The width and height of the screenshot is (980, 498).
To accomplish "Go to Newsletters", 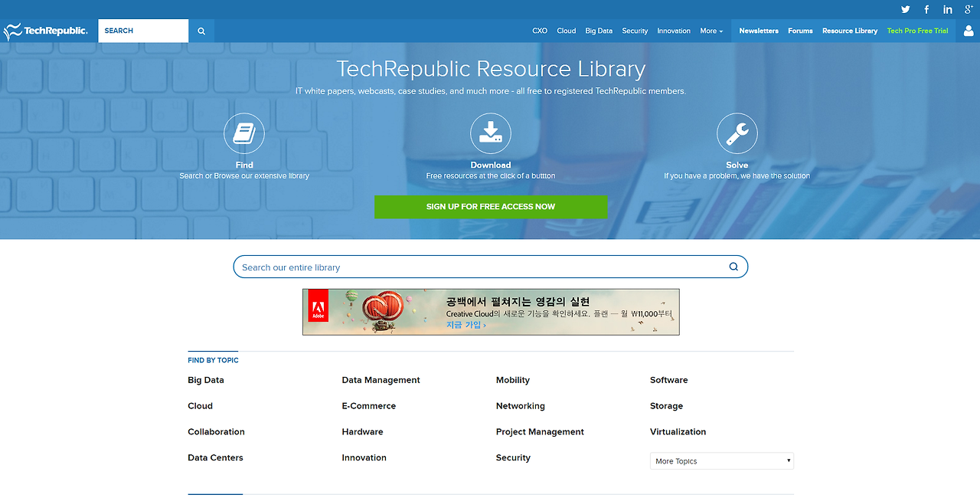I will (x=759, y=31).
